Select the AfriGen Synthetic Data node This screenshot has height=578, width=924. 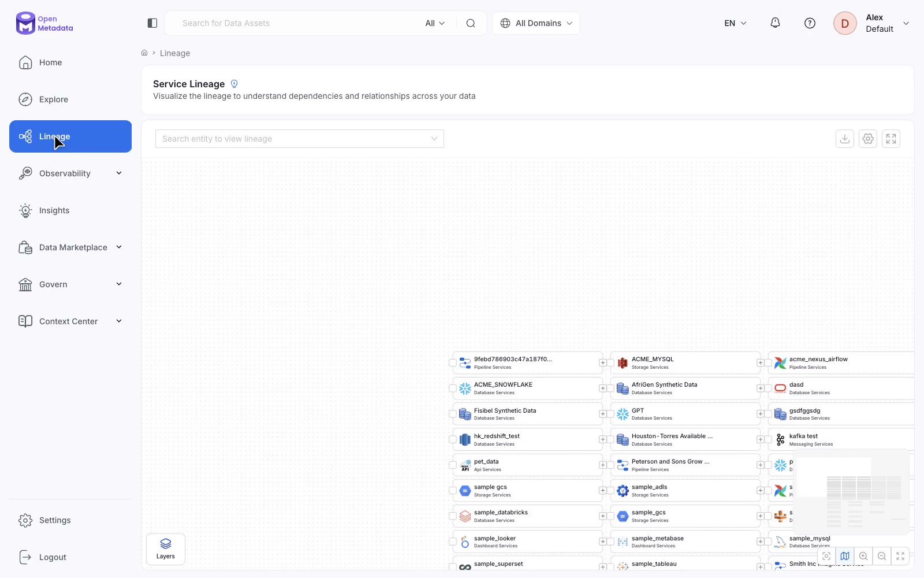click(x=685, y=388)
